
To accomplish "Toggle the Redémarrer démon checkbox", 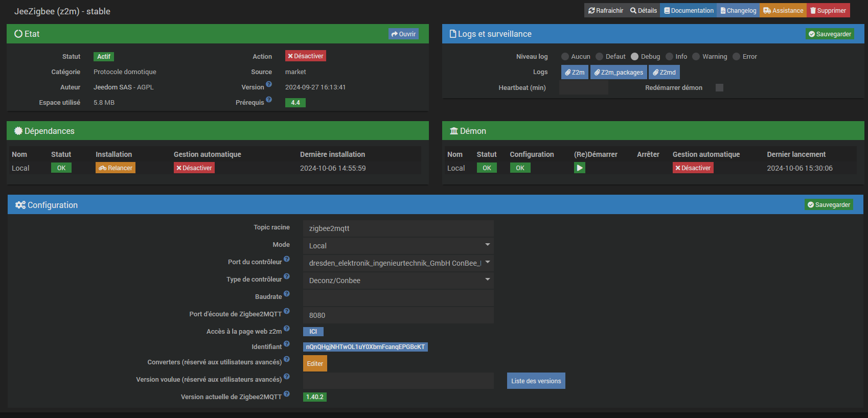I will (x=719, y=88).
